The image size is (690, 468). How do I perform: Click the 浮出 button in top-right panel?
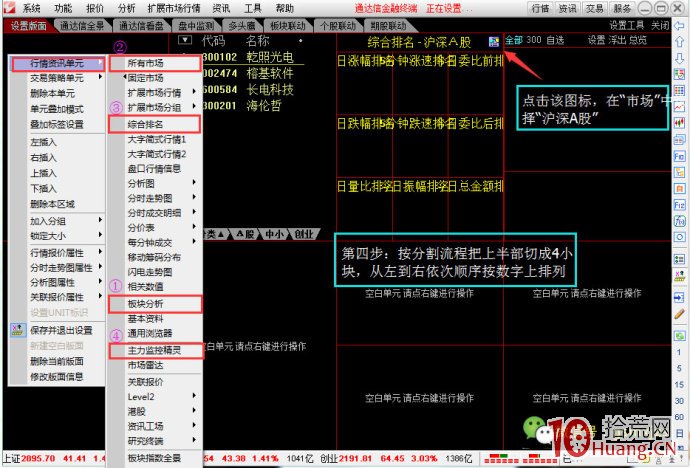(x=617, y=40)
